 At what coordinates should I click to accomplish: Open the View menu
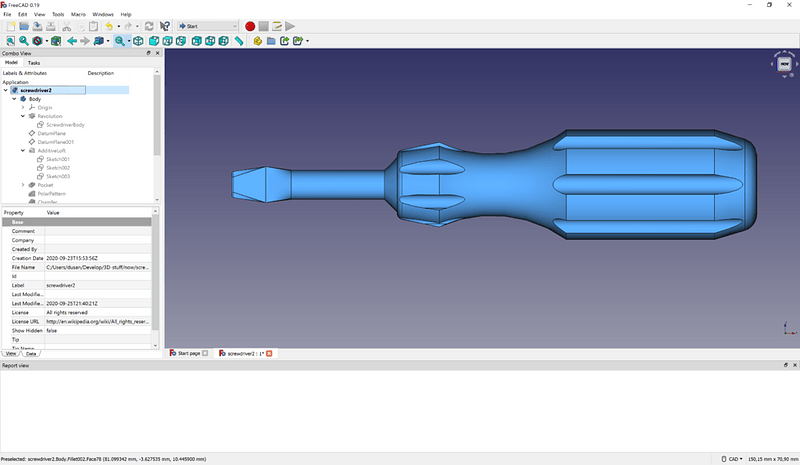click(x=39, y=14)
